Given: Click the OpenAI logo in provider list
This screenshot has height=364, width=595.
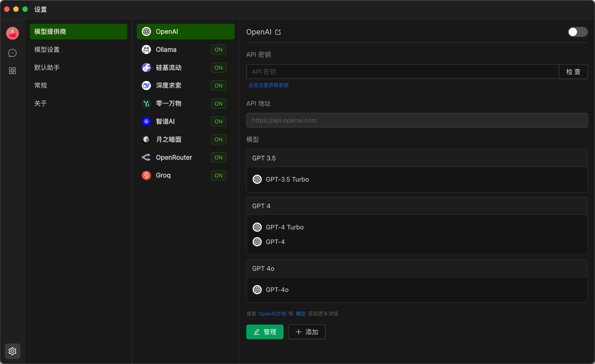Looking at the screenshot, I should tap(146, 32).
